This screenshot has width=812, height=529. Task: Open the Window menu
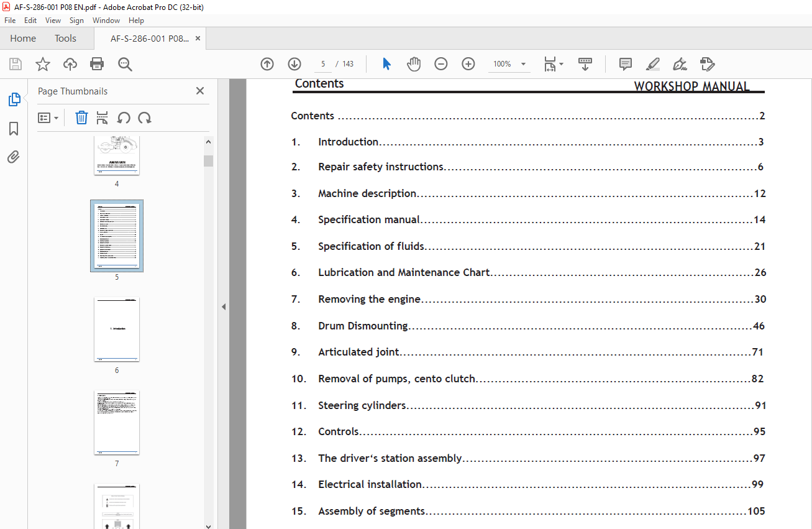[106, 21]
